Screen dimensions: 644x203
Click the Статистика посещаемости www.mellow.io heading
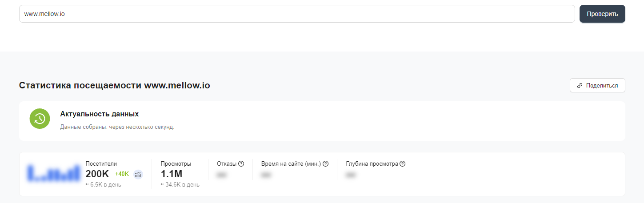[x=114, y=85]
